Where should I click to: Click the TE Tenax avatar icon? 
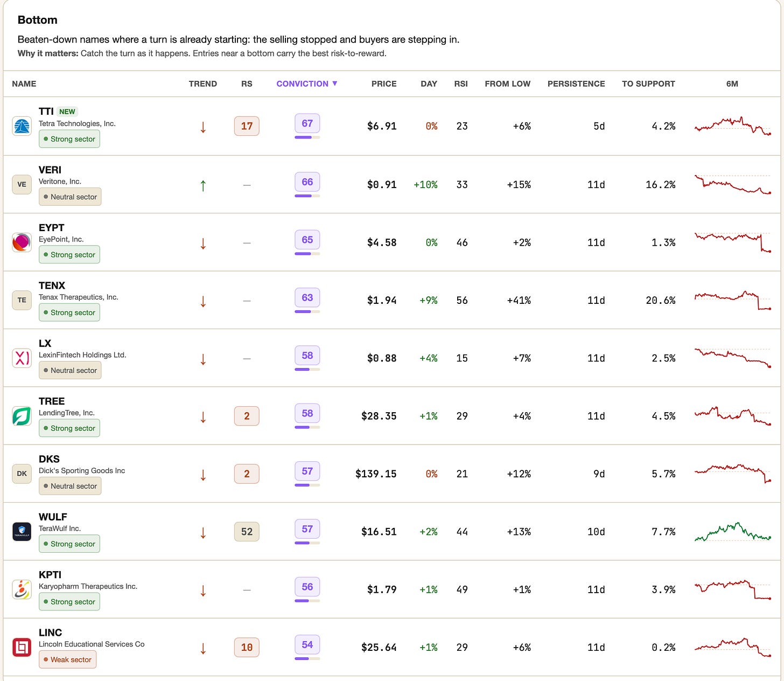click(x=22, y=300)
